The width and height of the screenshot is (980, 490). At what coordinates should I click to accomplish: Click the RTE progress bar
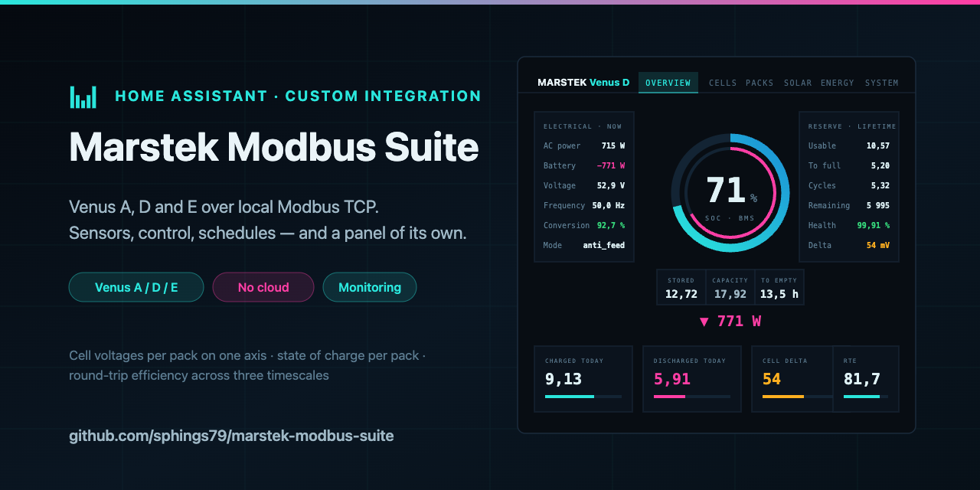[866, 397]
